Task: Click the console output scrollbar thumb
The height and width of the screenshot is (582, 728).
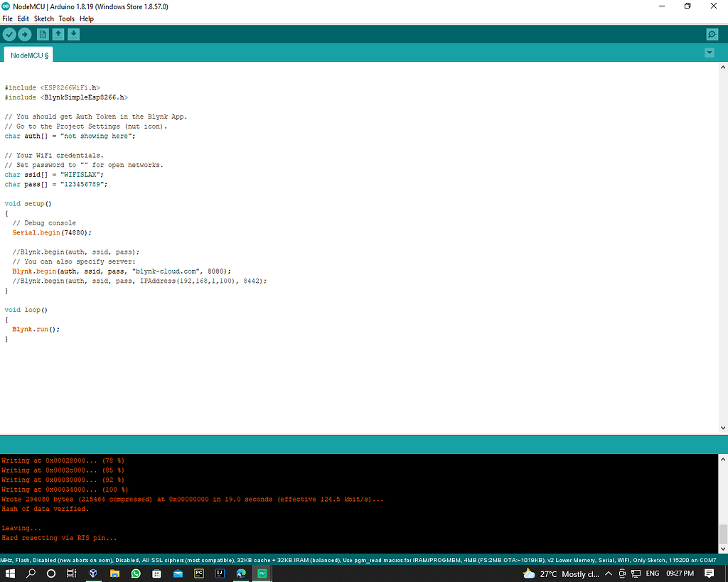Action: coord(723,533)
